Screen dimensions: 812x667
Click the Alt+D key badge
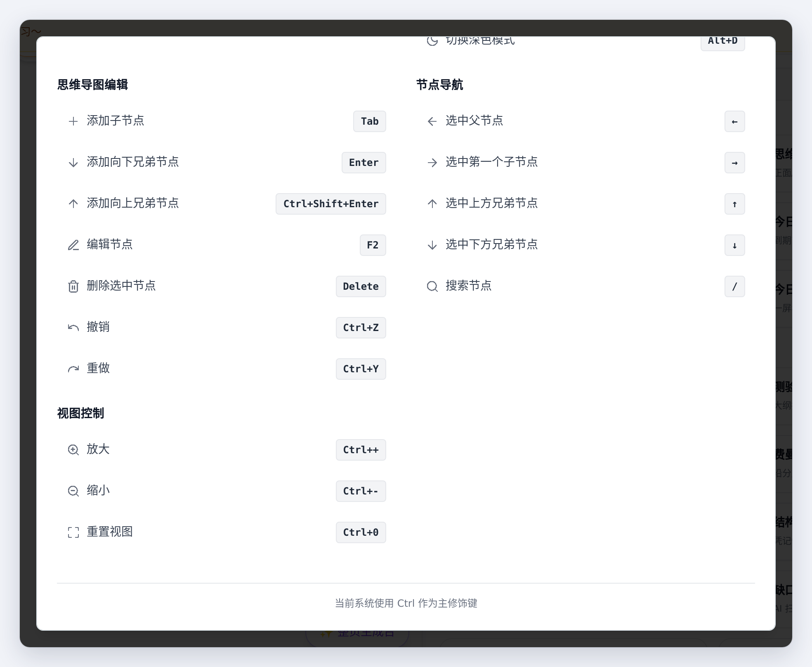coord(723,43)
